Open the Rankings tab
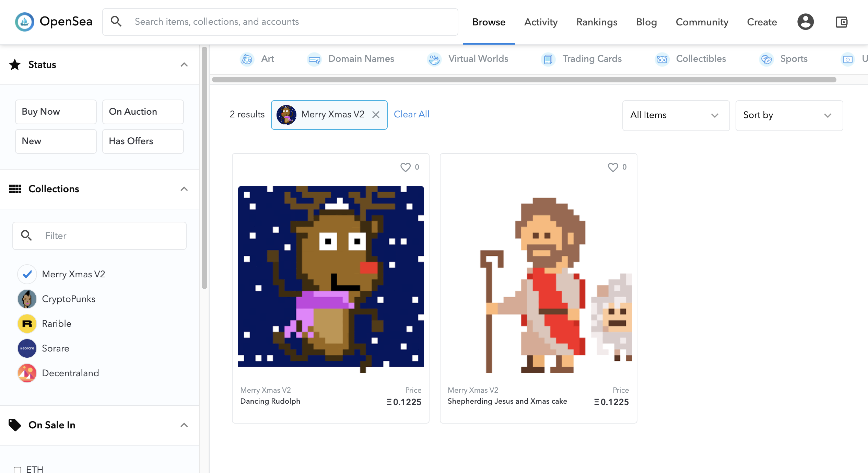The width and height of the screenshot is (868, 473). pyautogui.click(x=597, y=22)
